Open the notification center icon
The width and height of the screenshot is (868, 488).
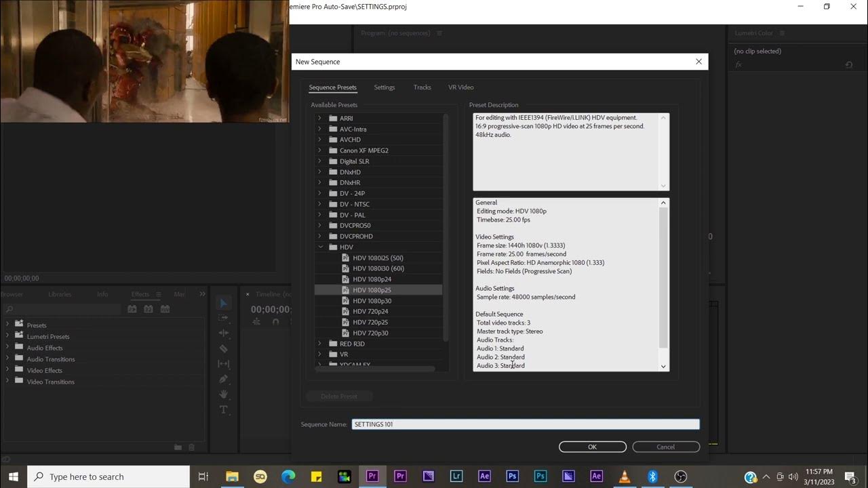[850, 476]
